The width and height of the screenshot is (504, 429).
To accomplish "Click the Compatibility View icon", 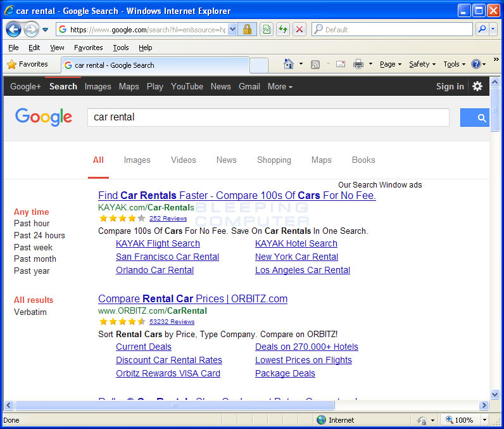I will point(267,30).
